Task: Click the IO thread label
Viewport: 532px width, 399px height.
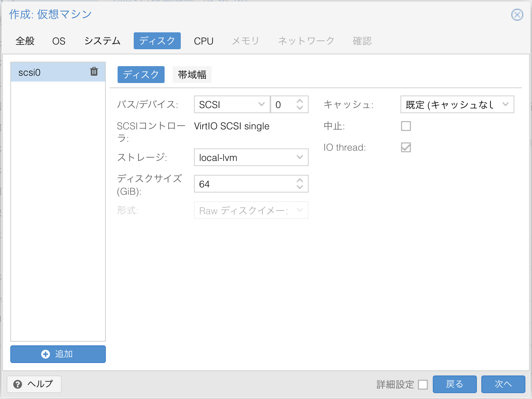Action: point(345,147)
